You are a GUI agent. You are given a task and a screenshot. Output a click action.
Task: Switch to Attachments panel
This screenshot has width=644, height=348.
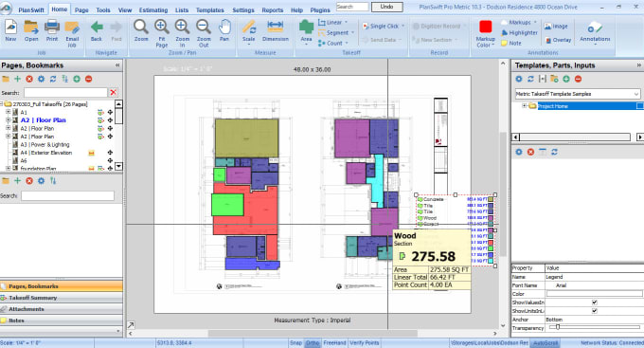[62, 309]
